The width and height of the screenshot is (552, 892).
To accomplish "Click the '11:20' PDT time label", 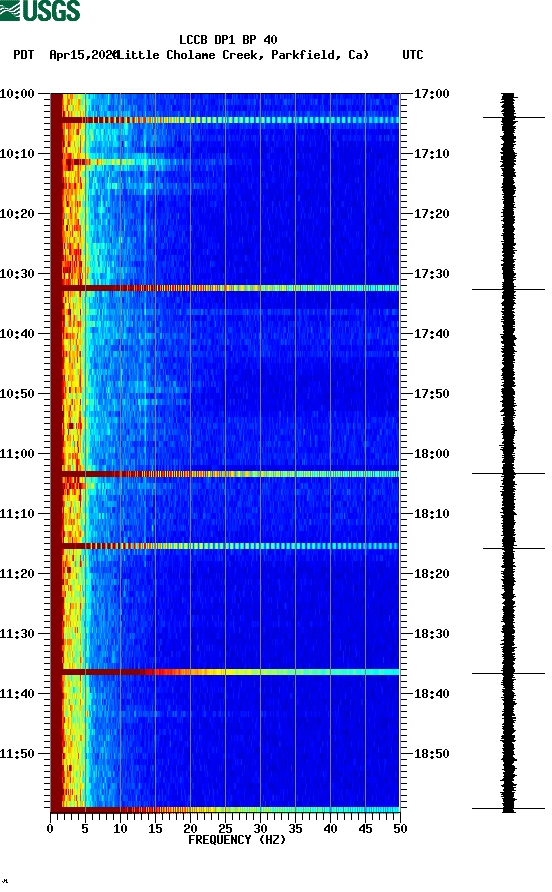I will click(x=17, y=574).
